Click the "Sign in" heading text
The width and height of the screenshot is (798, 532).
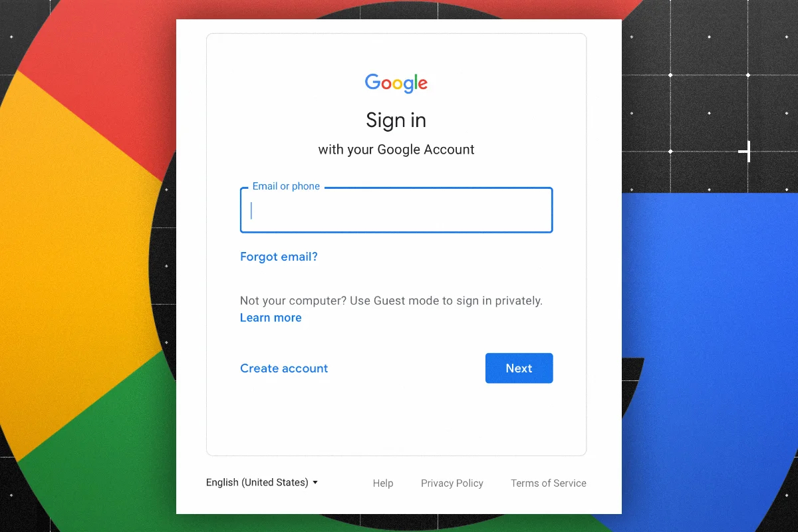396,120
